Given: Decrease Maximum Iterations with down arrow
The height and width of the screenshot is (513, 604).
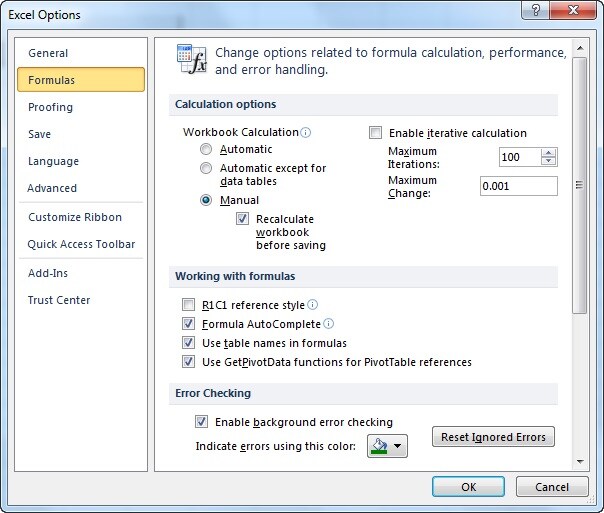Looking at the screenshot, I should (x=548, y=161).
